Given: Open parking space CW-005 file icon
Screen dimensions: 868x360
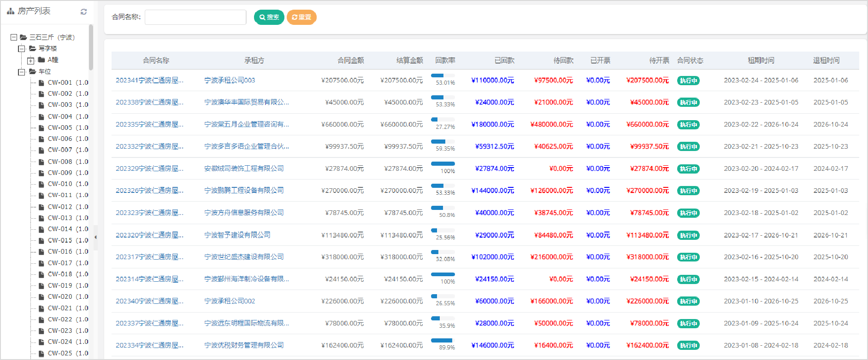Looking at the screenshot, I should (41, 128).
